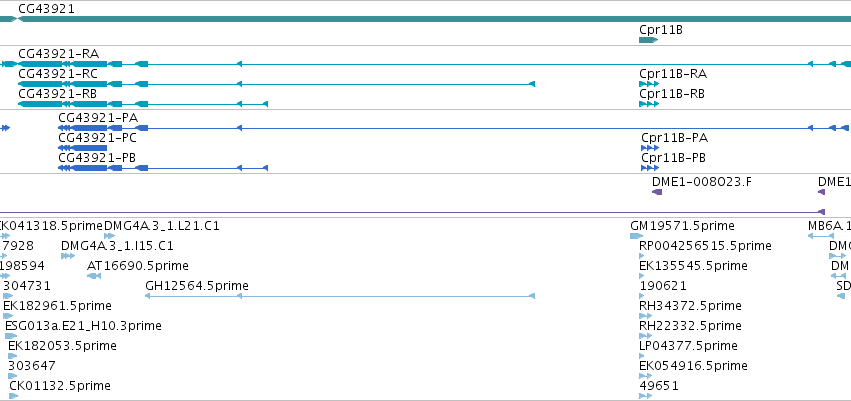The height and width of the screenshot is (401, 851).
Task: Select the Cpr11B-RB transcript arrows glyph
Action: click(x=649, y=104)
